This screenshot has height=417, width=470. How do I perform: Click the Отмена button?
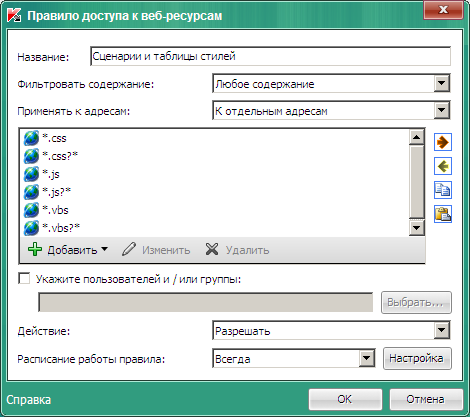tap(426, 399)
